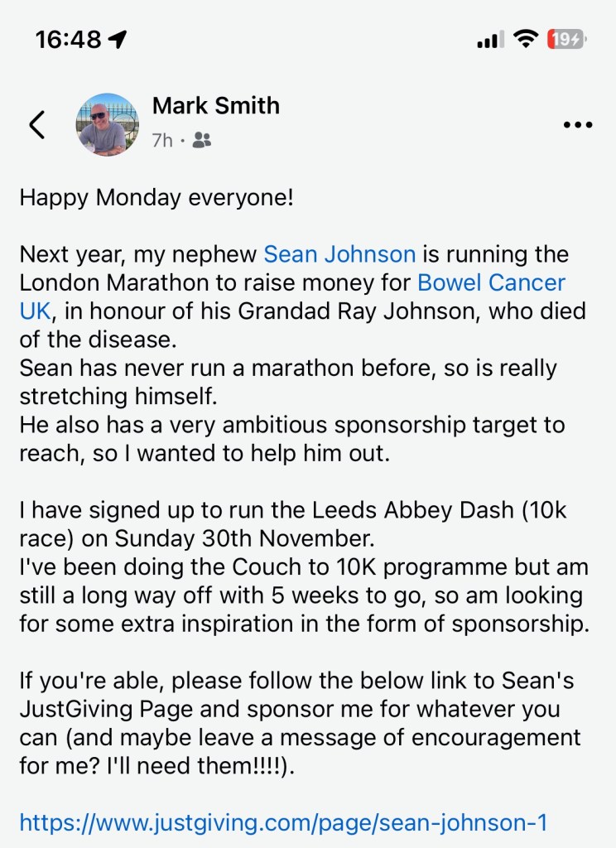This screenshot has width=616, height=848.
Task: Tap the friends audience icon beside 7h
Action: point(201,141)
